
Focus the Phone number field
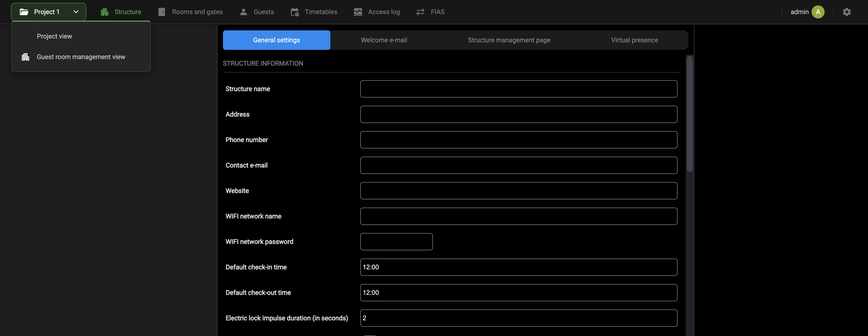point(519,140)
